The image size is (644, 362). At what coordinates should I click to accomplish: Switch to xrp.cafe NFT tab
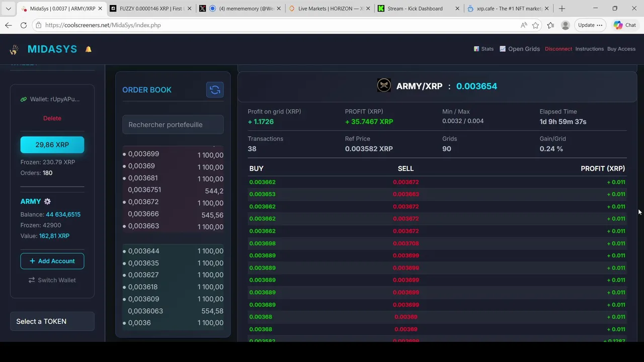[508, 9]
